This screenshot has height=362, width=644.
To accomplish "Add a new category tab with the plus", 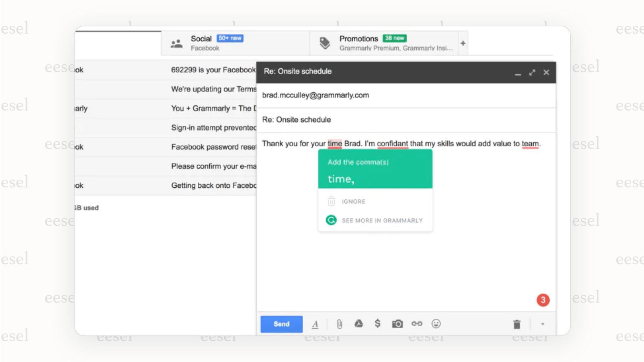I will pos(463,43).
